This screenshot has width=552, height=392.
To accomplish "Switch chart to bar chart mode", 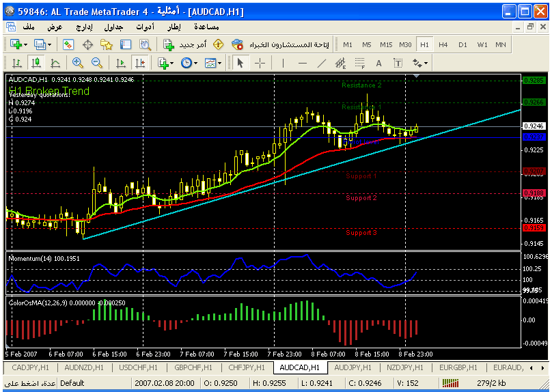I will (x=17, y=63).
